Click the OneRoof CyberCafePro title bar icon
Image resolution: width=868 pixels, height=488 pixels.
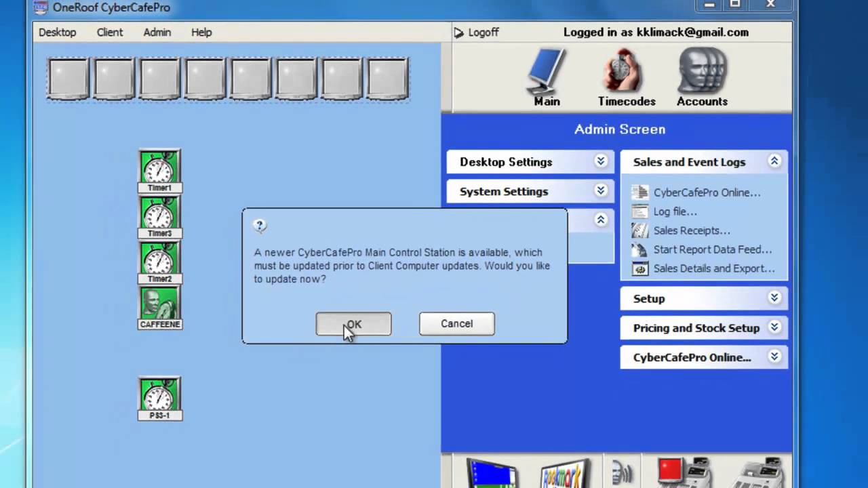click(41, 7)
